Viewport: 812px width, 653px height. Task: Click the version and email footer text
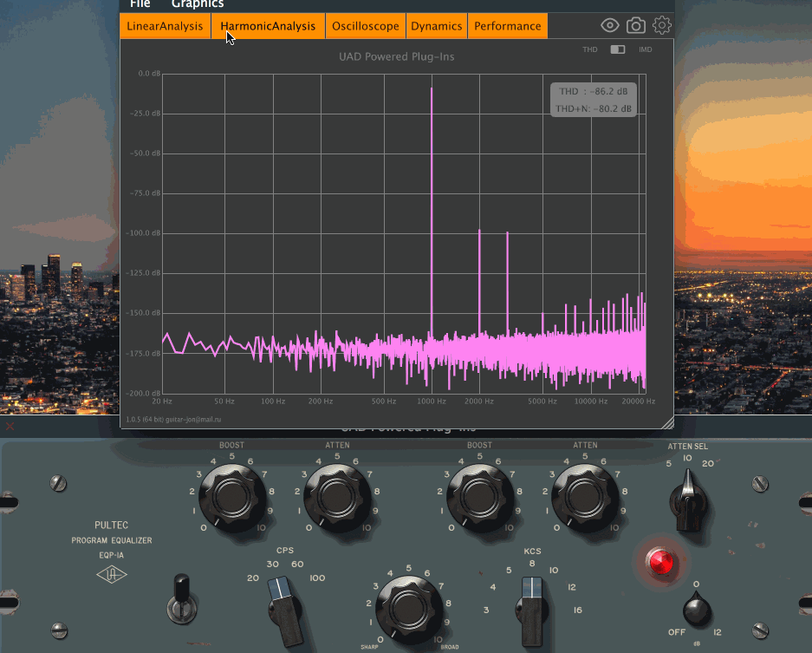point(173,419)
